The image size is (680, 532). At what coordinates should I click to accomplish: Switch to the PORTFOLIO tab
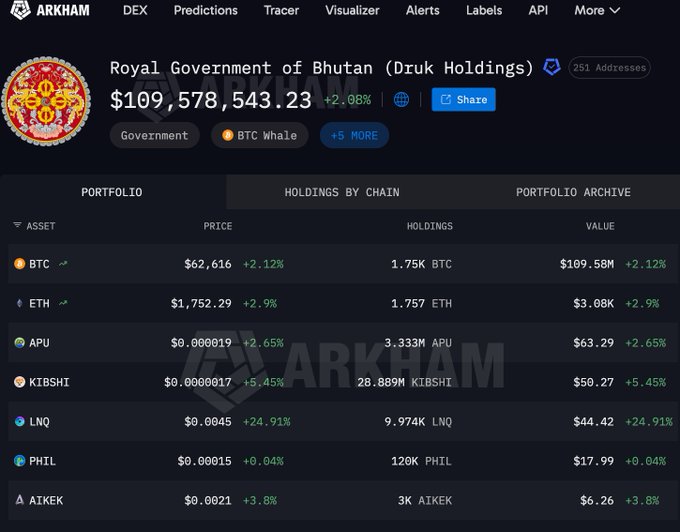[112, 192]
